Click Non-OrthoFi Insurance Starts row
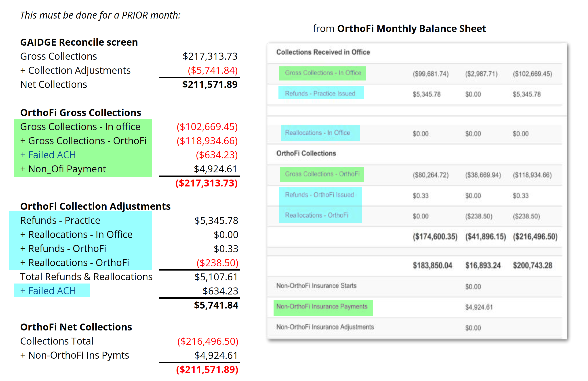This screenshot has height=381, width=588. (316, 286)
